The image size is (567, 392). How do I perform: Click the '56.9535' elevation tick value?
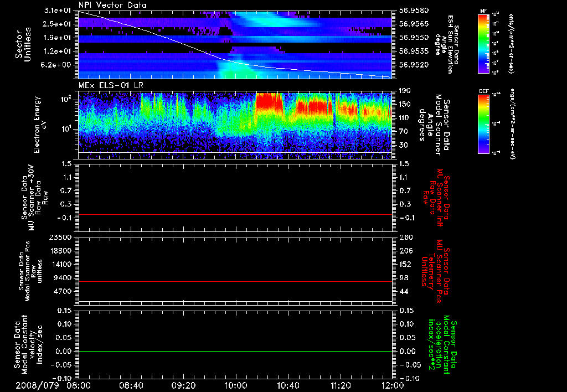click(414, 51)
